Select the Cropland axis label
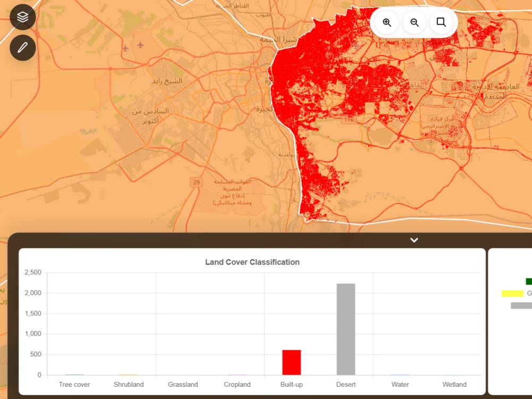The image size is (532, 399). (237, 385)
